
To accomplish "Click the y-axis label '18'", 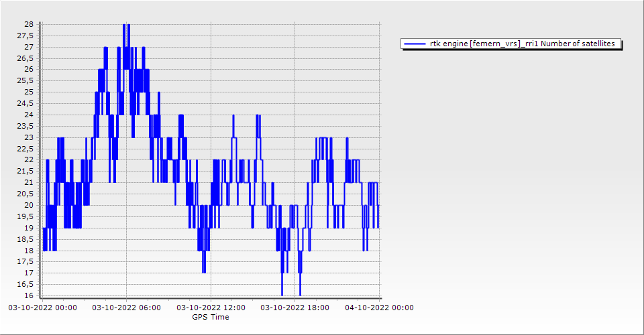I will pyautogui.click(x=29, y=251).
